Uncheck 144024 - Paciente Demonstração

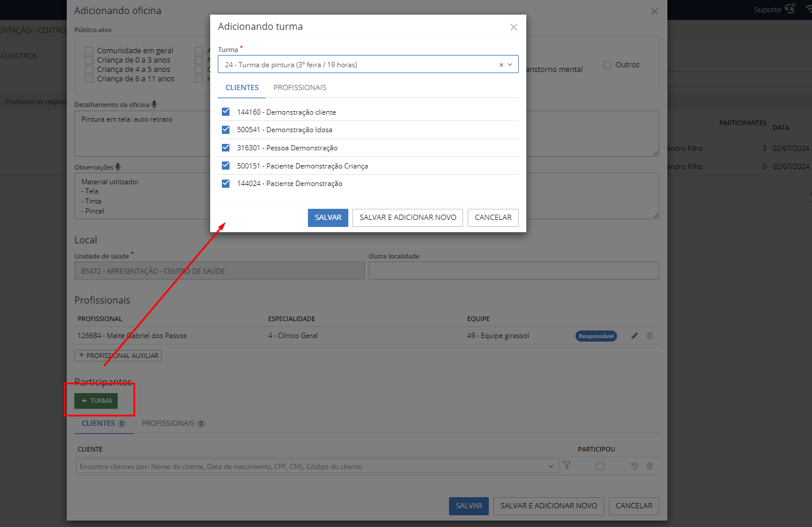[225, 183]
